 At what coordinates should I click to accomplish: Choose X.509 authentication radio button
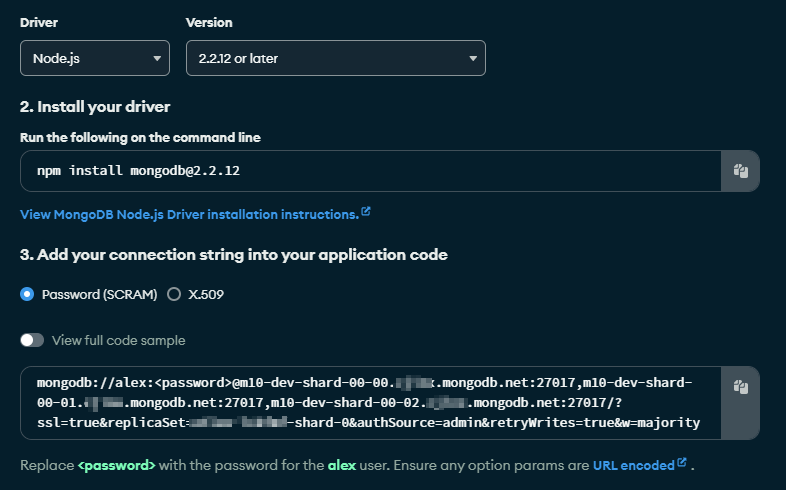(174, 295)
